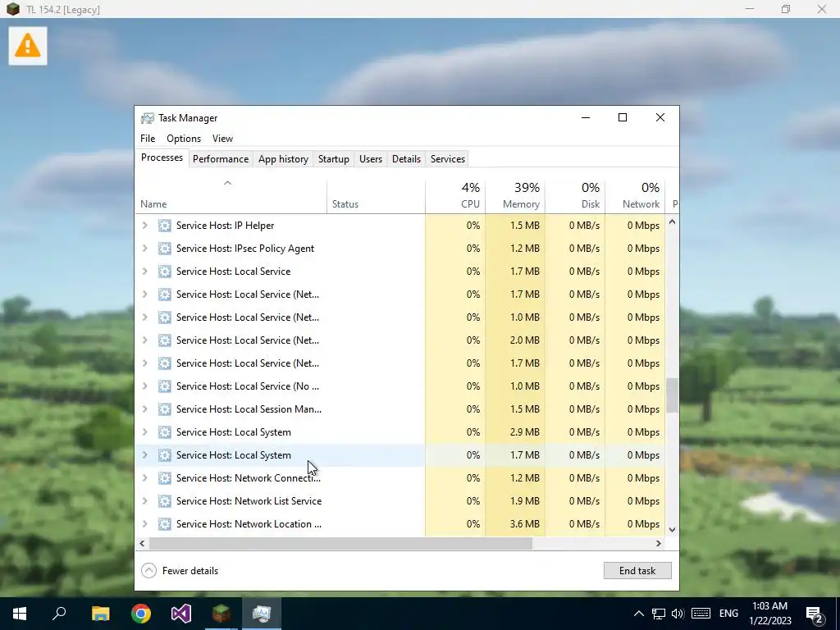Image resolution: width=840 pixels, height=630 pixels.
Task: Open the View menu
Action: click(222, 139)
